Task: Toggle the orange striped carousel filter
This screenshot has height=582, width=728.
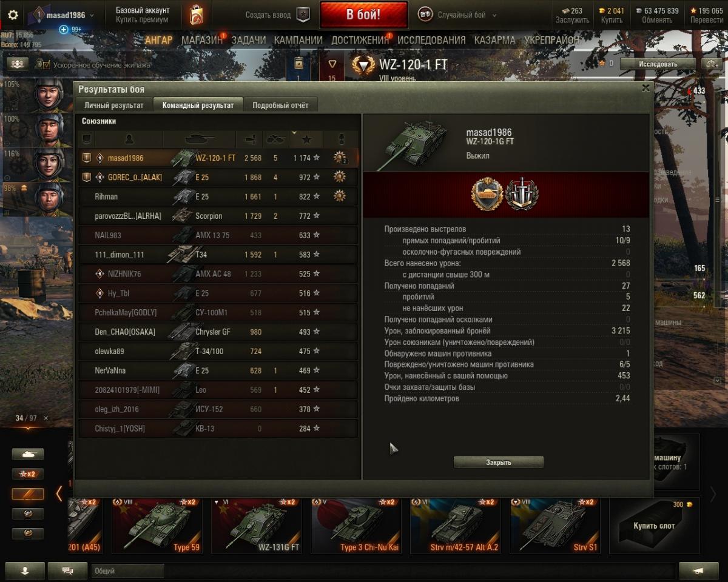Action: pos(28,493)
